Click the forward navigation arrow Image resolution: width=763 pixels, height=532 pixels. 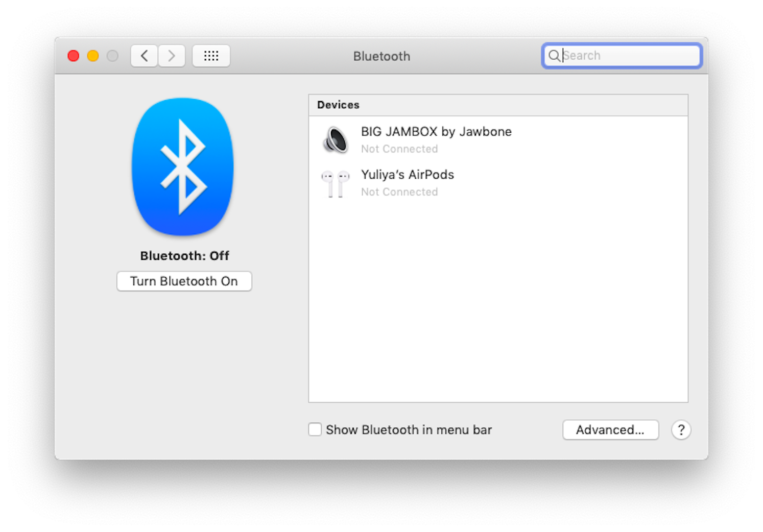(172, 56)
